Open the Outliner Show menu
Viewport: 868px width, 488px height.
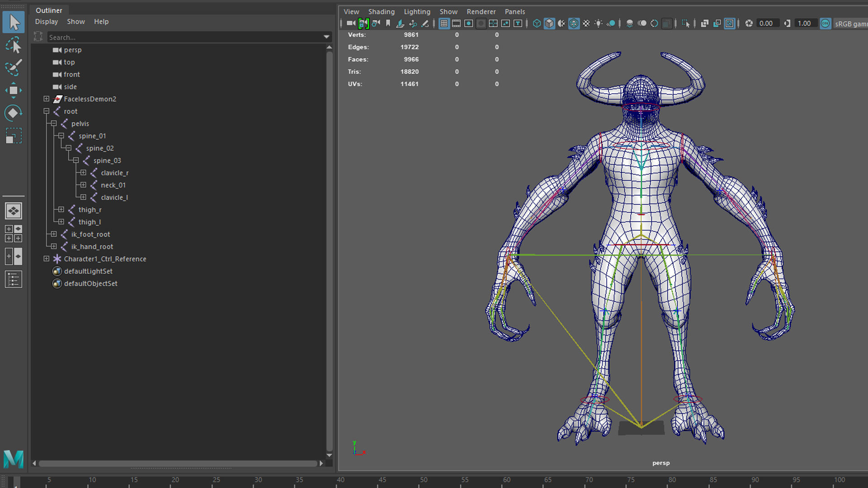pyautogui.click(x=76, y=22)
